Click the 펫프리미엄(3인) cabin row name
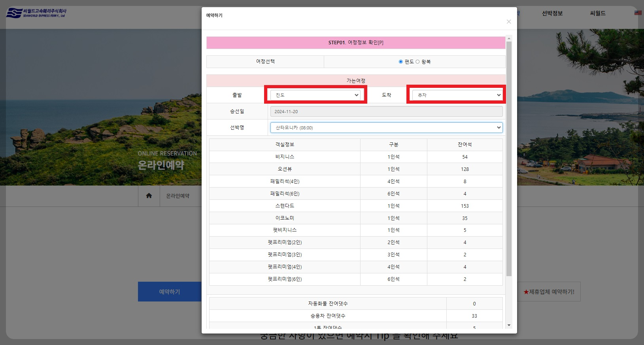Screen dimensions: 644x345 pos(285,254)
